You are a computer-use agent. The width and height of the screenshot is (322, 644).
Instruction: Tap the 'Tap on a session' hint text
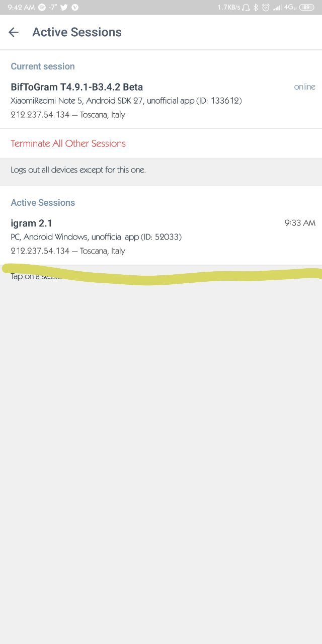(38, 276)
